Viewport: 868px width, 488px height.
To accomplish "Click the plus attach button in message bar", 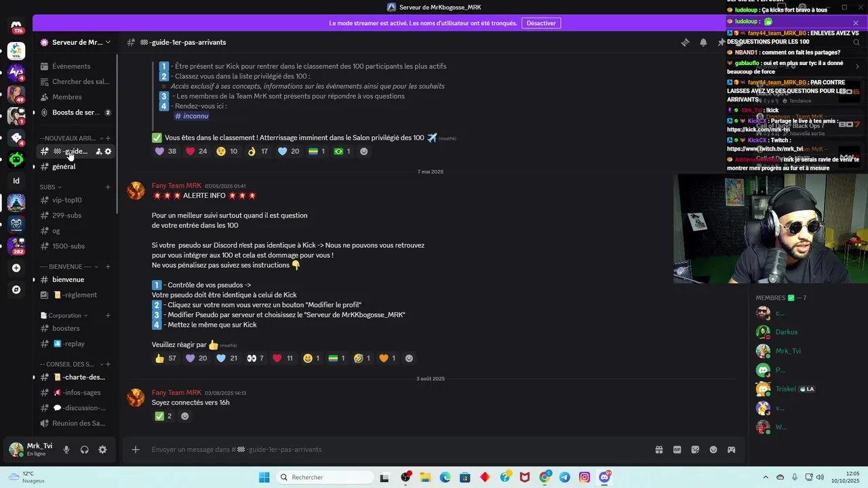I will (x=135, y=449).
